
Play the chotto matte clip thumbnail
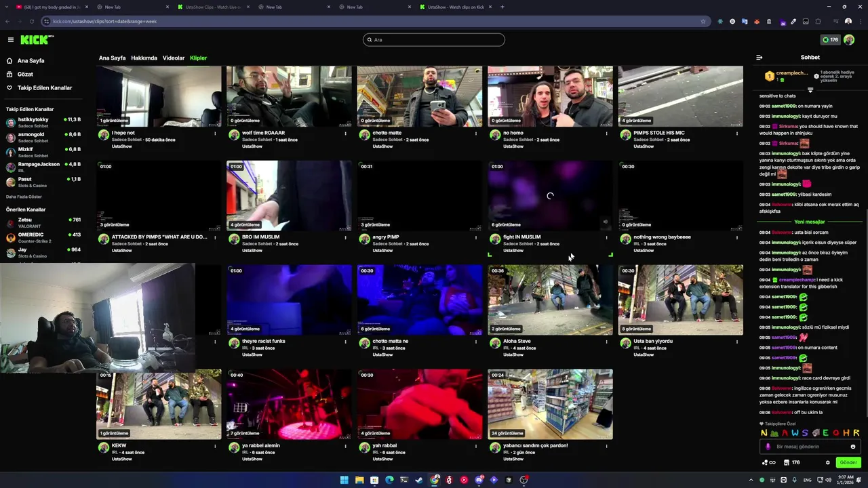click(420, 96)
